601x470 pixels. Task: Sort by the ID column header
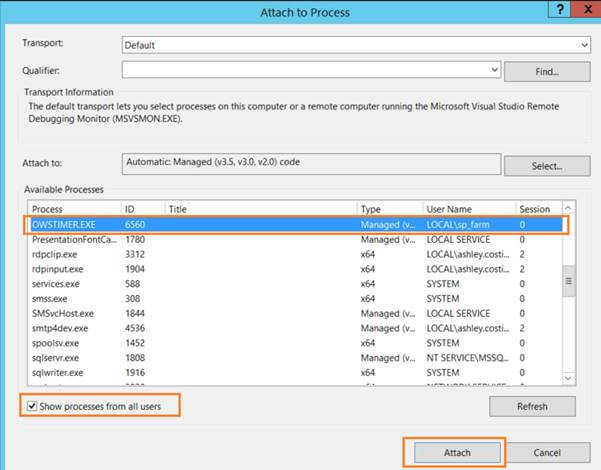pos(143,209)
